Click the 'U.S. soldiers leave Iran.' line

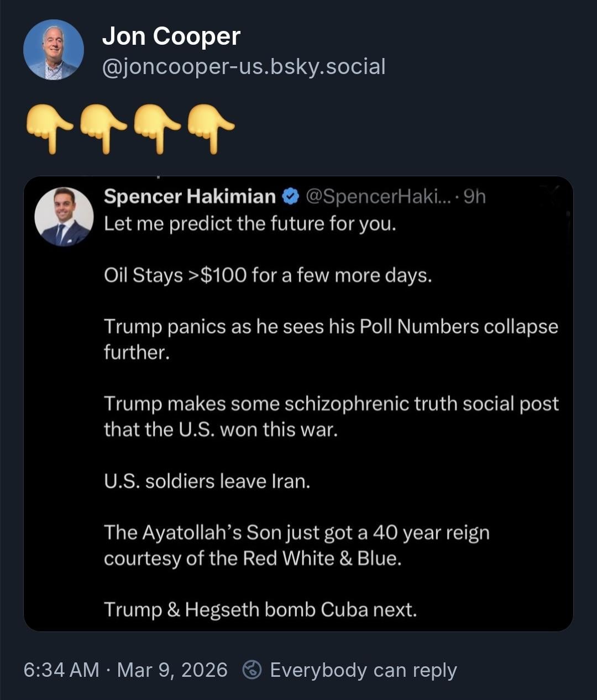[x=207, y=481]
